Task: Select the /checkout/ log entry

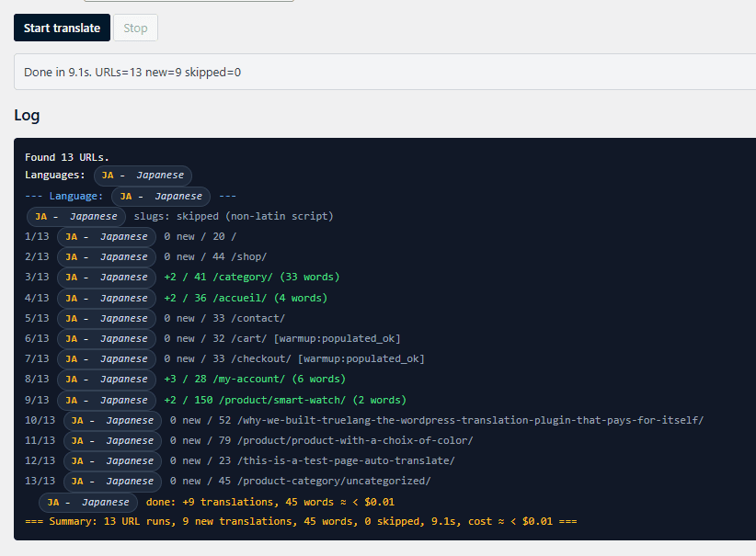Action: [x=294, y=358]
